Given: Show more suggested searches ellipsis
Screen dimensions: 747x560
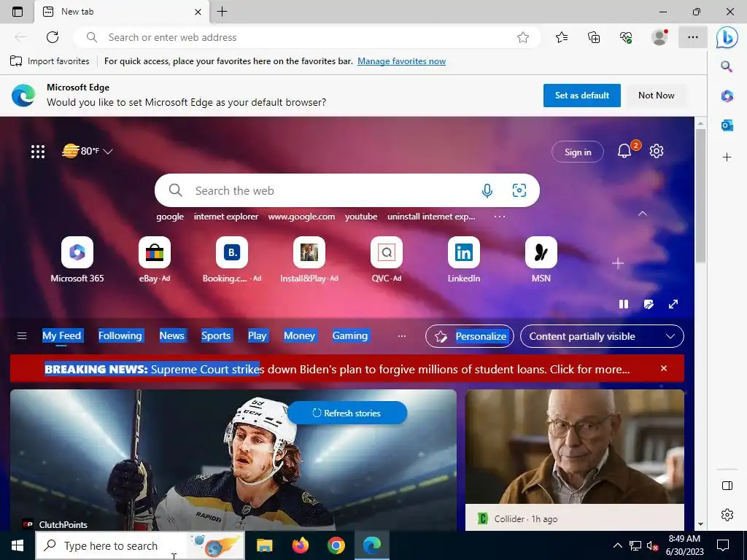Looking at the screenshot, I should click(499, 217).
